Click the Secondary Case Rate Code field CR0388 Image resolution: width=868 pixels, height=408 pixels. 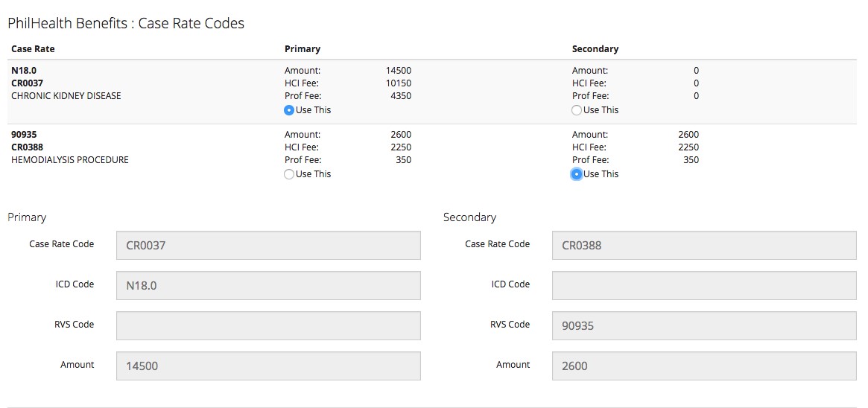[703, 245]
